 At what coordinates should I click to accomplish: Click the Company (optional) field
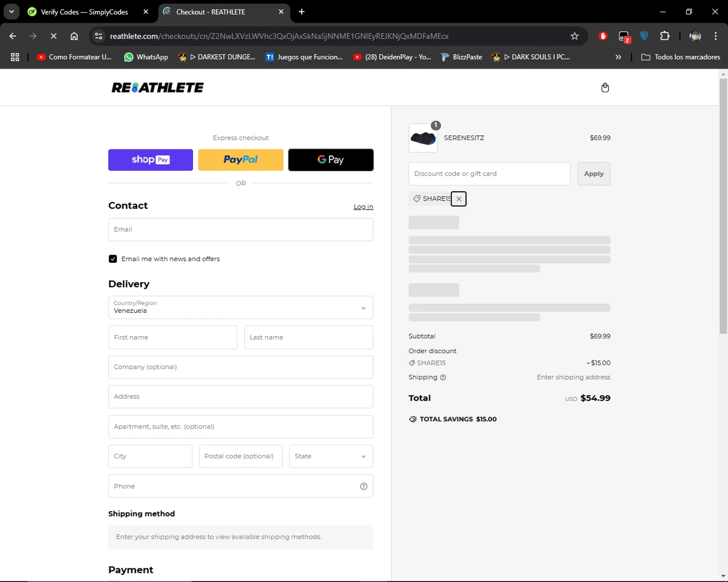[241, 367]
